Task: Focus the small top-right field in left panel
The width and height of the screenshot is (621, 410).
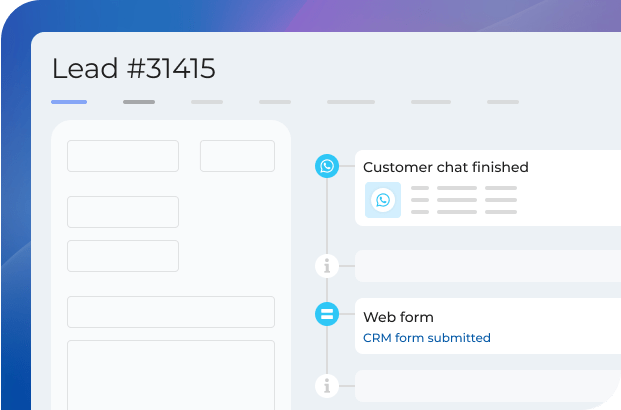Action: (237, 156)
